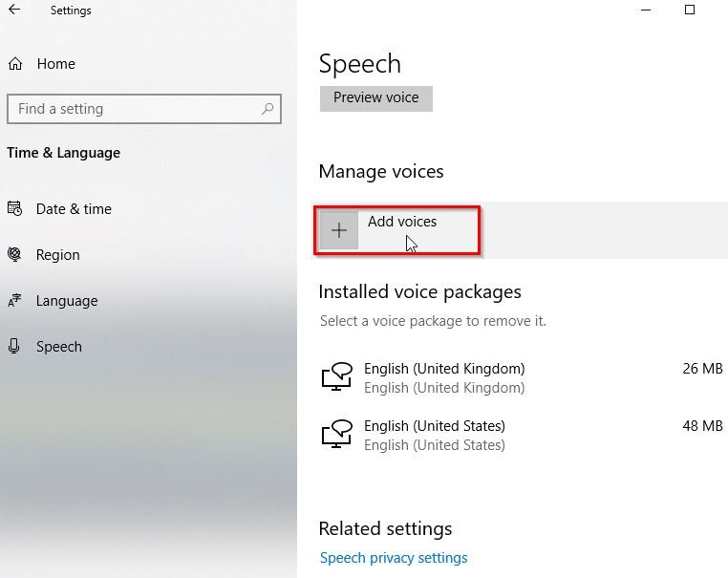
Task: Click the Date & time calendar icon
Action: tap(14, 209)
